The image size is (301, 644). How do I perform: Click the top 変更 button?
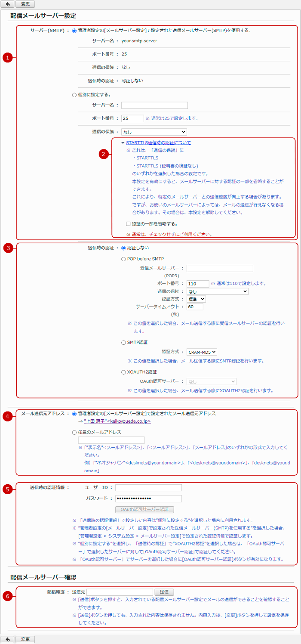(25, 4)
